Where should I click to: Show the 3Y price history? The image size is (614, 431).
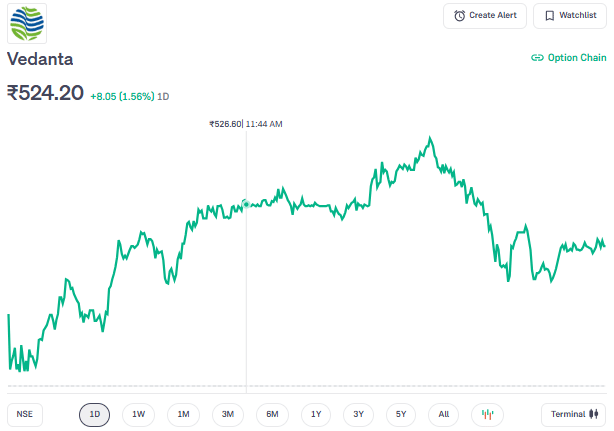point(358,414)
